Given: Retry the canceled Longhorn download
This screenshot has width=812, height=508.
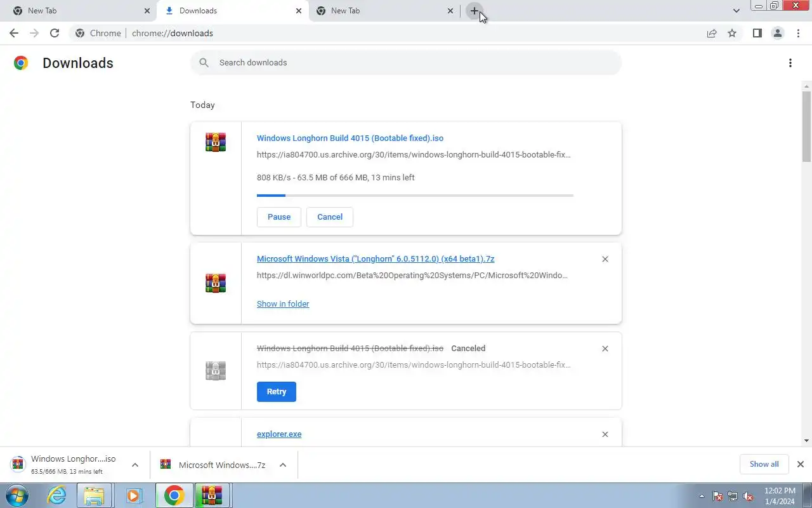Looking at the screenshot, I should (277, 392).
